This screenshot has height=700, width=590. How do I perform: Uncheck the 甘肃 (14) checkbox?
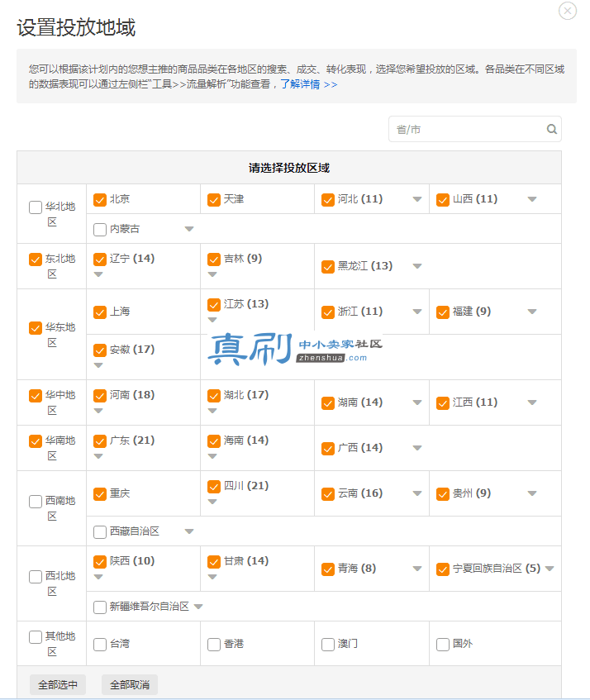coord(214,562)
